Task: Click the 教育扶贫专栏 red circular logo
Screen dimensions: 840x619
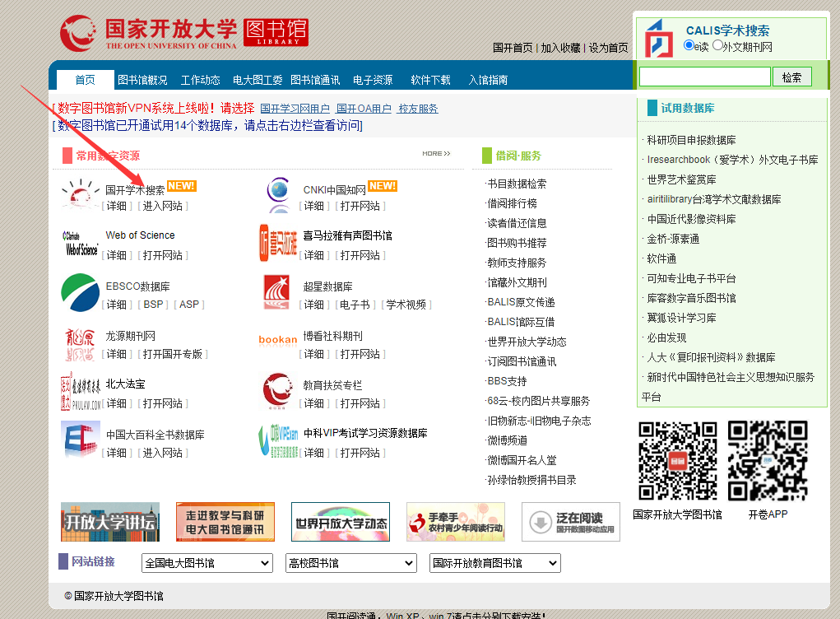Action: coord(277,392)
